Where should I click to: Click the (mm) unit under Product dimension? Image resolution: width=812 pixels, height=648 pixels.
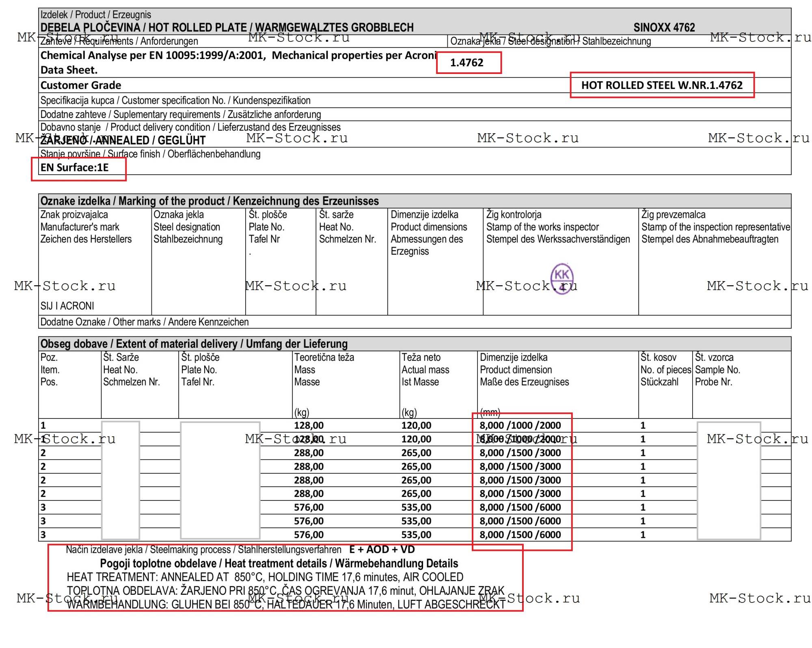point(490,412)
